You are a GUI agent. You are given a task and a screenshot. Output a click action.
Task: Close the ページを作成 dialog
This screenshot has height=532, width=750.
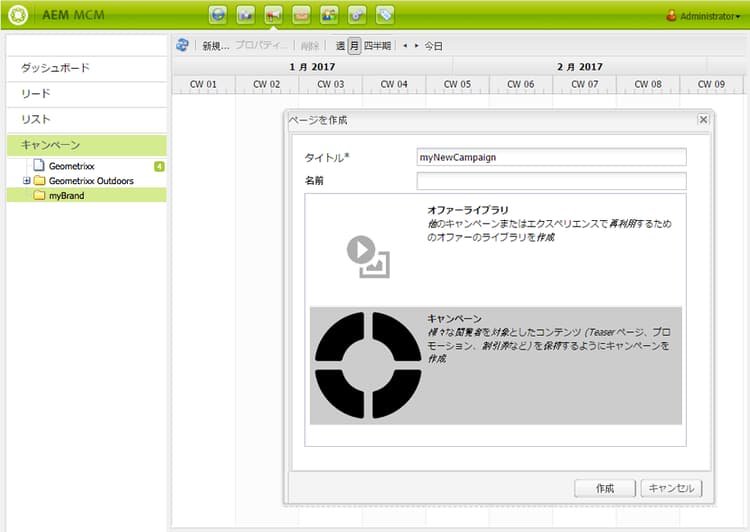pos(703,119)
